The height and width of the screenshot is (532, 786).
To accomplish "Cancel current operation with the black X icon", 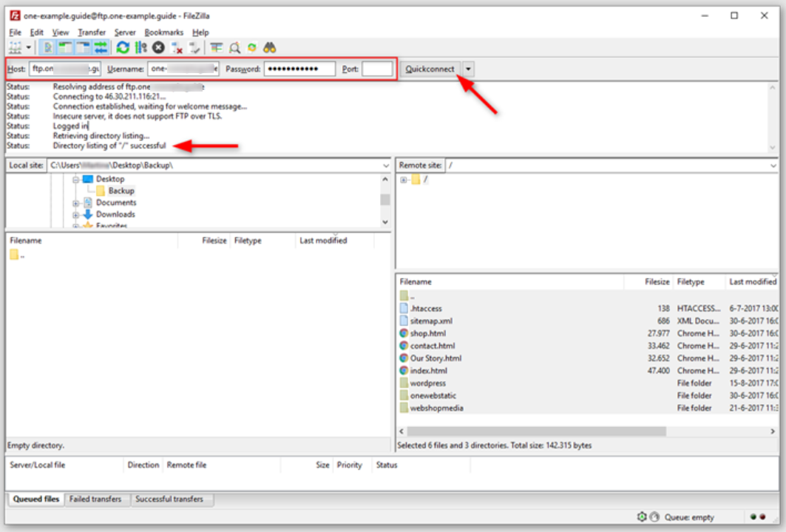I will tap(158, 48).
